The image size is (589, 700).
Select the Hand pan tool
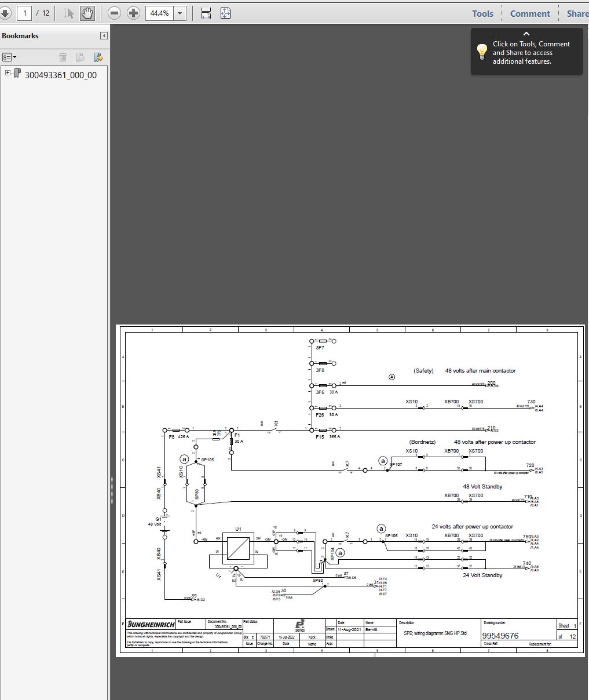pyautogui.click(x=87, y=13)
